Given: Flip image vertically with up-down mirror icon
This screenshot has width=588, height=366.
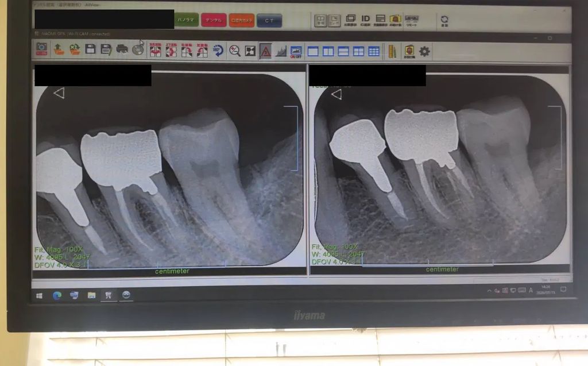Looking at the screenshot, I should click(x=171, y=51).
